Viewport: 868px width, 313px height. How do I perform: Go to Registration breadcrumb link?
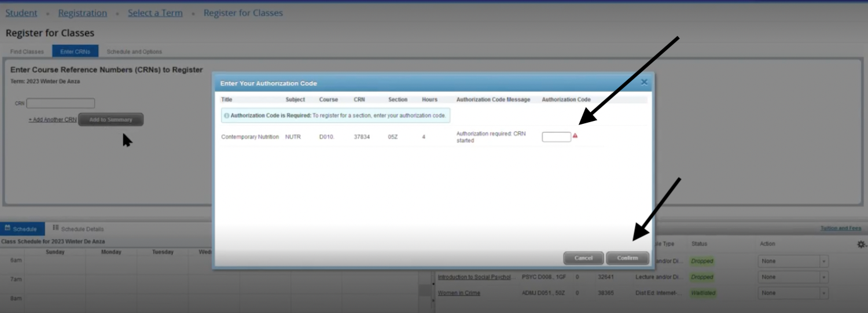[x=82, y=13]
